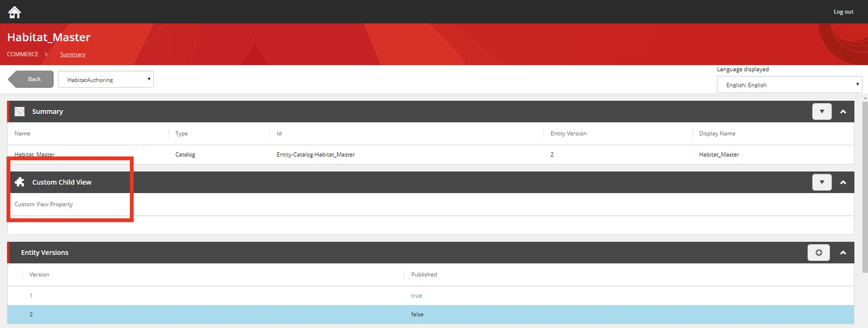Click the Published column header

(x=424, y=274)
